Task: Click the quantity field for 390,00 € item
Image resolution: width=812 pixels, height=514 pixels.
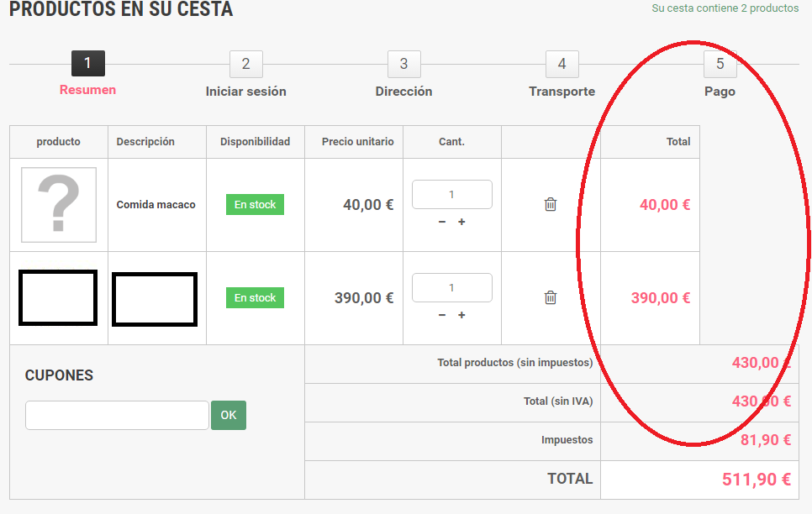Action: click(x=451, y=288)
